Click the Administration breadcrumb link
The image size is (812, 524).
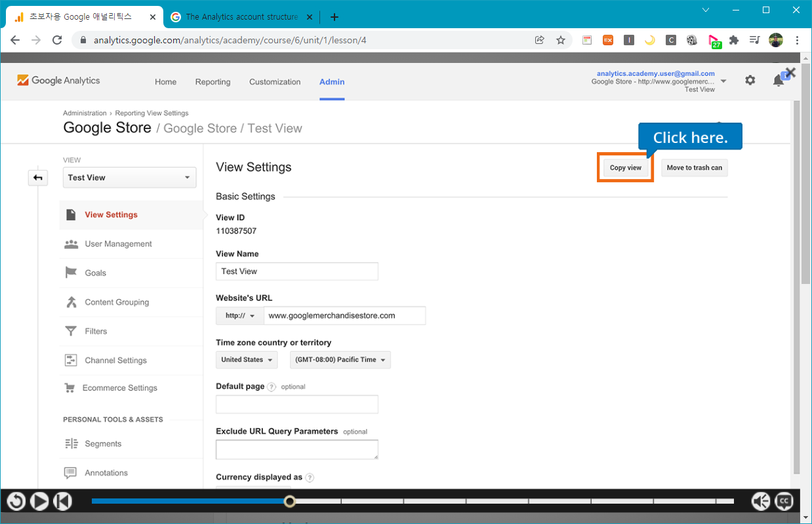tap(85, 113)
